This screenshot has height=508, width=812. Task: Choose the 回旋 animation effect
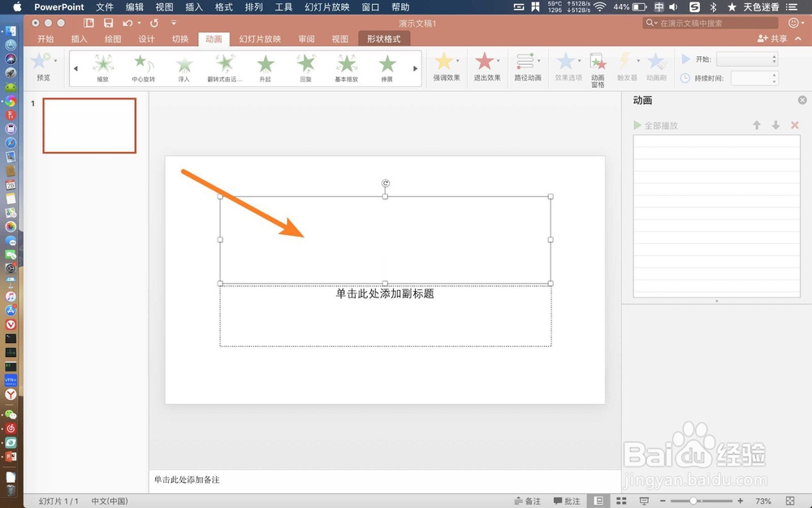[x=305, y=65]
